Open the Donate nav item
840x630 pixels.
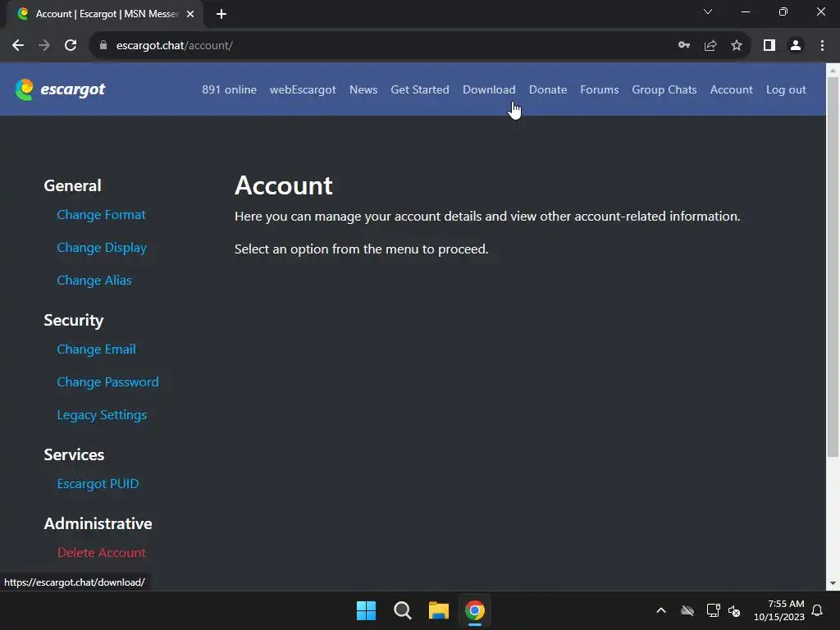point(548,89)
